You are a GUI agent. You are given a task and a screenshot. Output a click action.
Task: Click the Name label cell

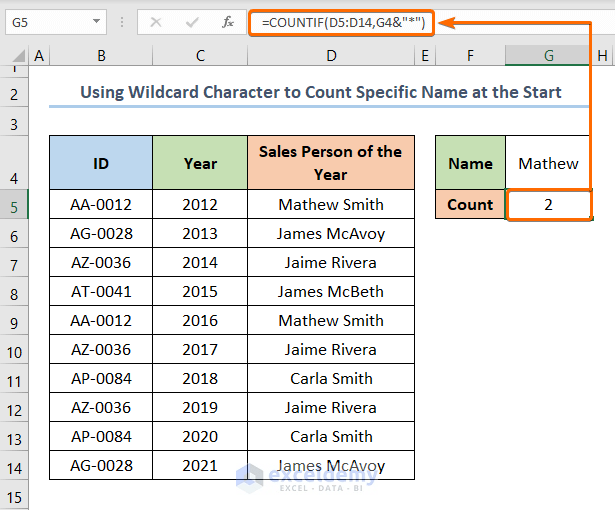click(x=470, y=163)
